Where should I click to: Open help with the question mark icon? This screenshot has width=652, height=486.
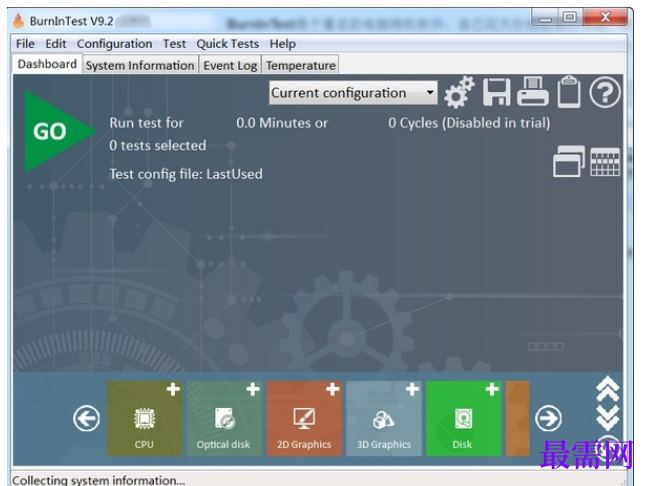[605, 92]
